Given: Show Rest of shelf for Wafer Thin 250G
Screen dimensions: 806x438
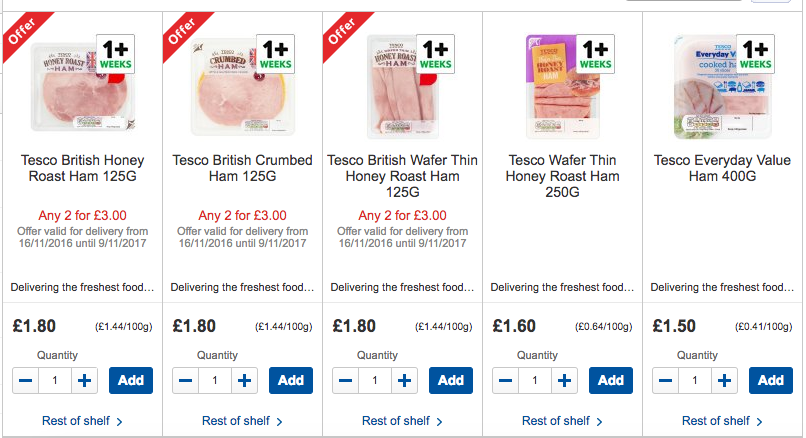Looking at the screenshot, I should point(562,421).
